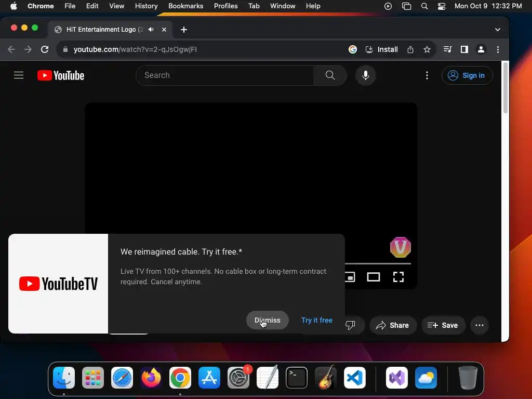
Task: Seek on the video progress bar
Action: [x=378, y=263]
